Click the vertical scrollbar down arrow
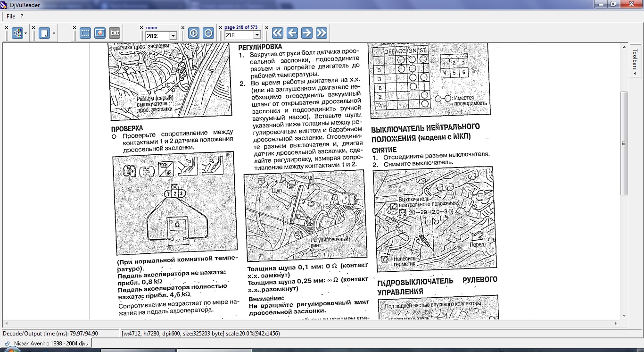644x352 pixels. click(624, 315)
